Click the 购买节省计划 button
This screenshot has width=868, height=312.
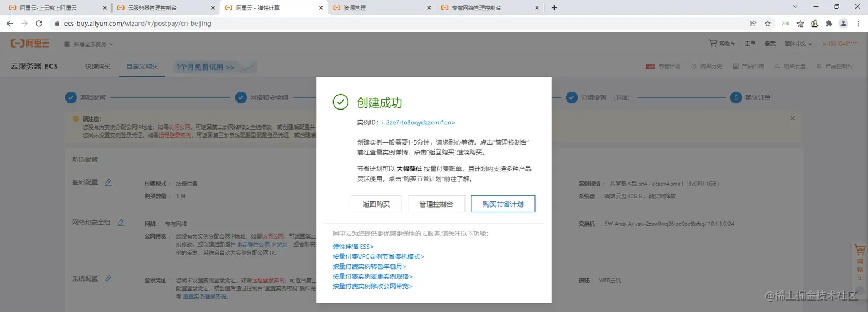503,204
